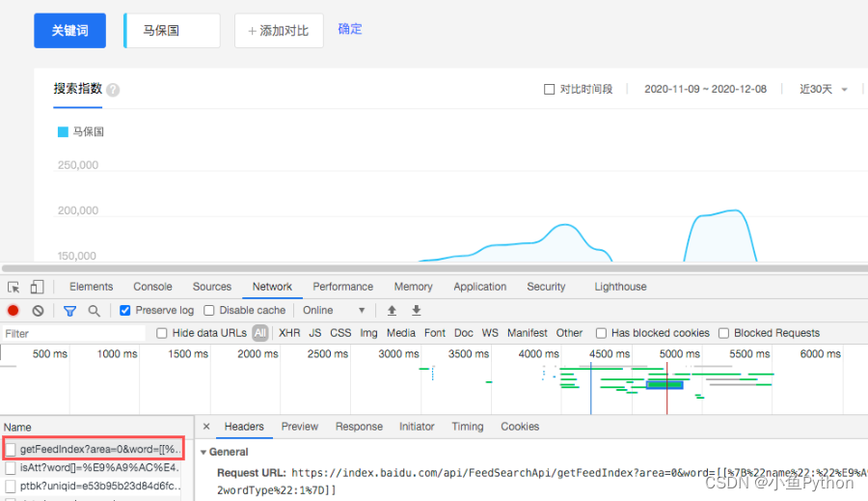This screenshot has width=868, height=501.
Task: Open the Memory tab
Action: pos(413,287)
